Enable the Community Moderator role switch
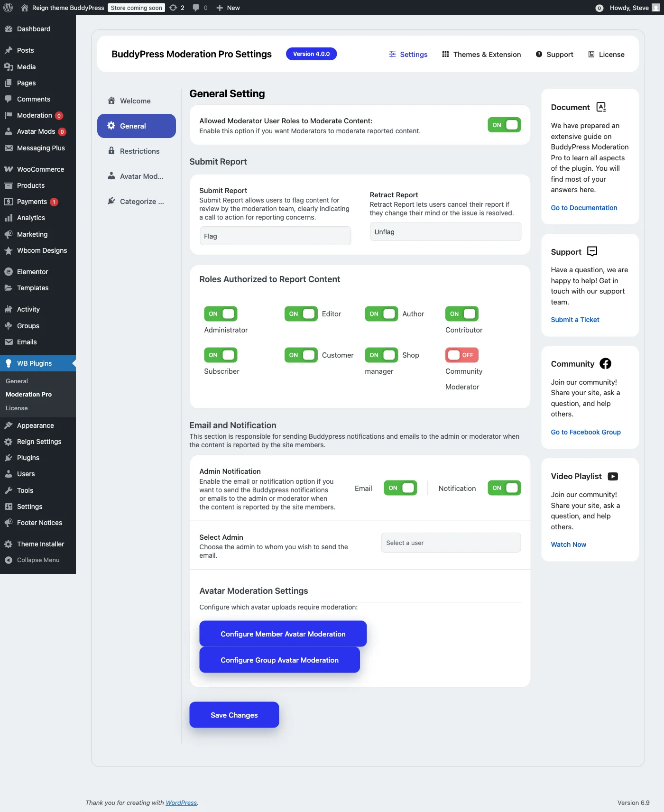 [462, 355]
